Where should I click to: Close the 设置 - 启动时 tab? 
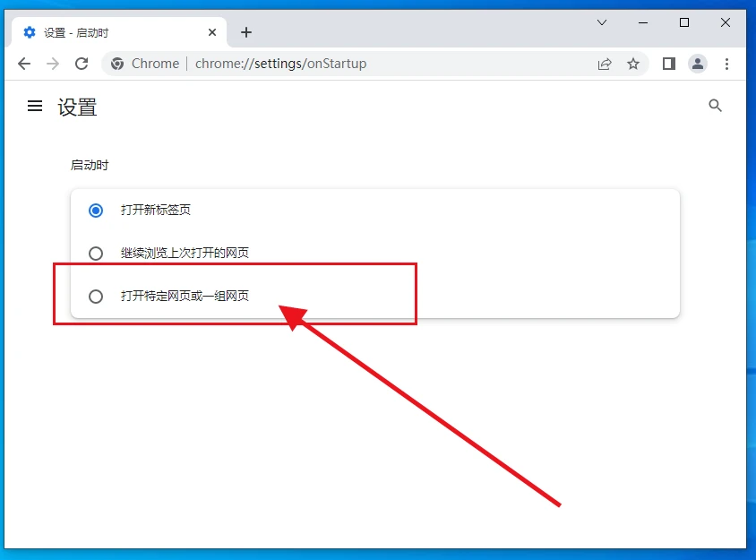212,32
